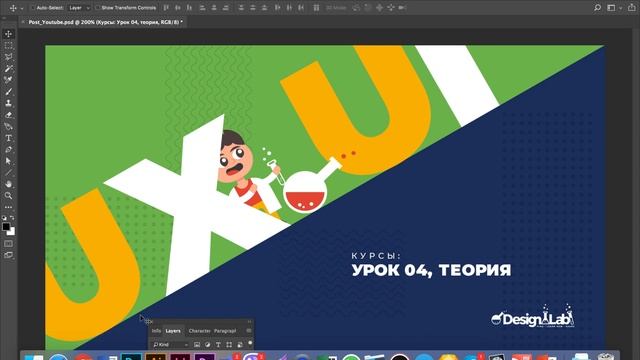Screen dimensions: 640x360
Task: Toggle Quick Mask mode
Action: click(9, 244)
